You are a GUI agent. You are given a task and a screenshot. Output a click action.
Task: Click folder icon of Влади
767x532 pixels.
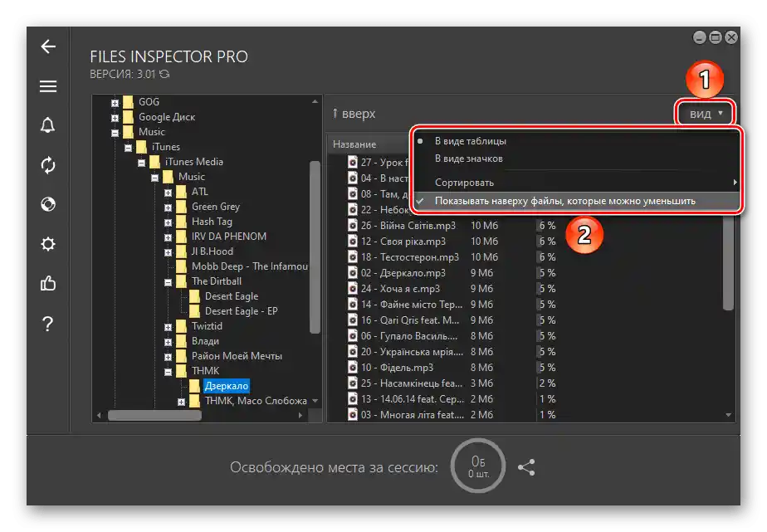(182, 341)
